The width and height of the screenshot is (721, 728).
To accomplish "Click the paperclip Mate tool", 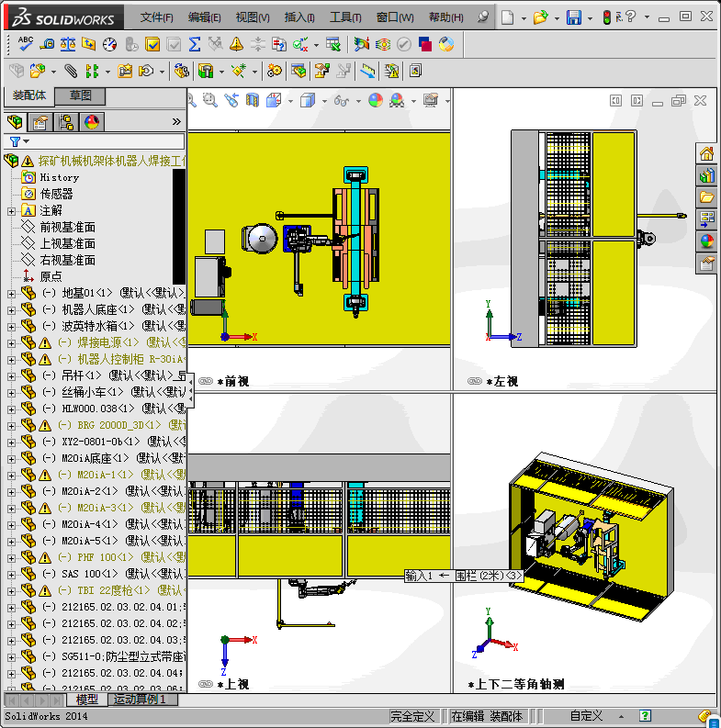I will point(71,71).
